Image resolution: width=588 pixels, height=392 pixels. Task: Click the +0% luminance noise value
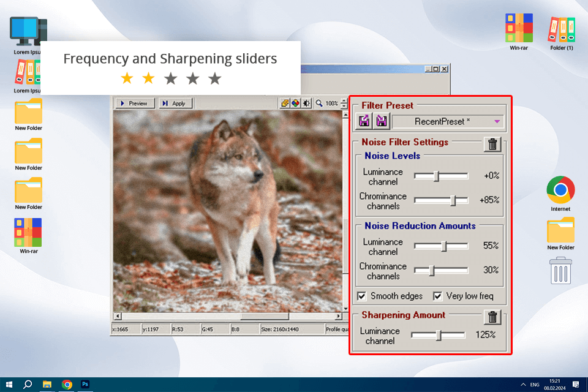pos(492,176)
